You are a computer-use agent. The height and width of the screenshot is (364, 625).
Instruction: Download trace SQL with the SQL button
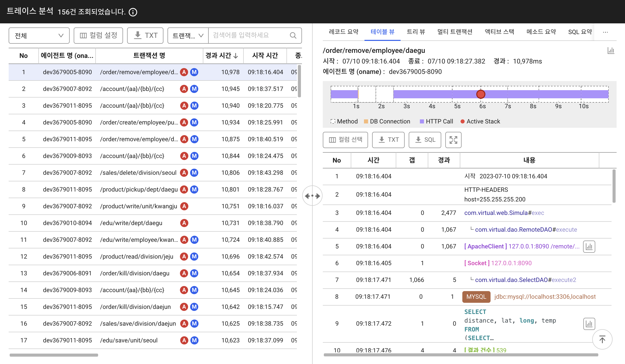pyautogui.click(x=425, y=140)
